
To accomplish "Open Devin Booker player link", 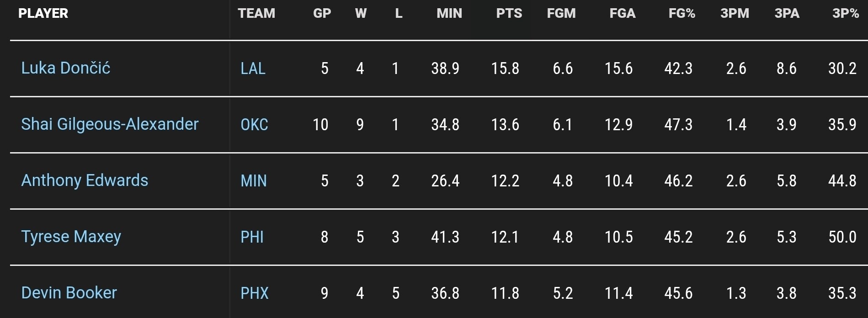I will click(69, 293).
